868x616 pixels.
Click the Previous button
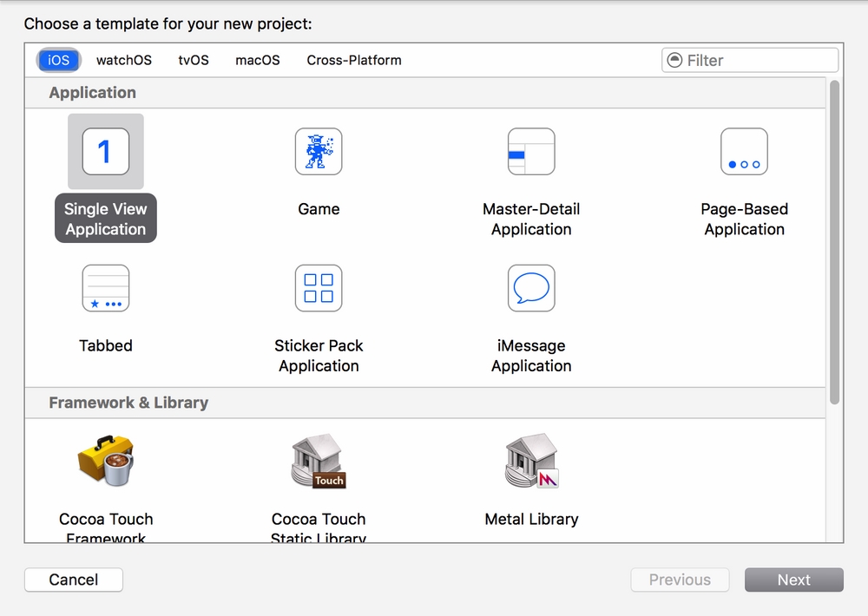(x=680, y=580)
